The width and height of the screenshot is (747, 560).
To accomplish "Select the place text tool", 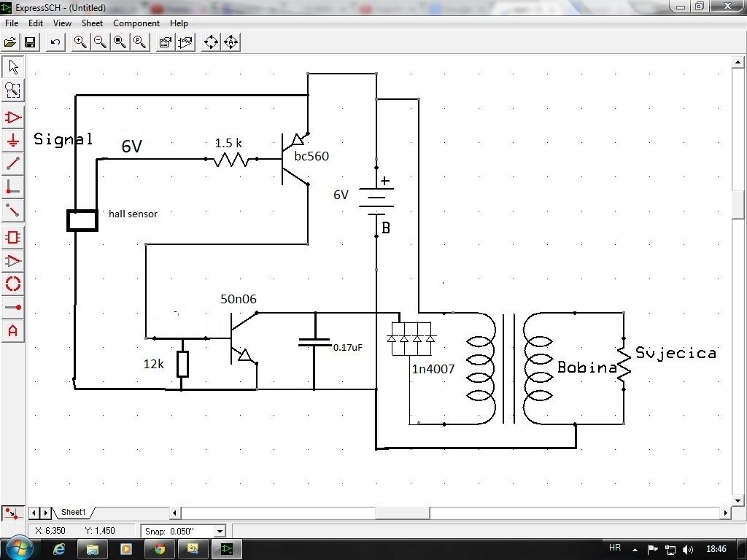I will 13,330.
